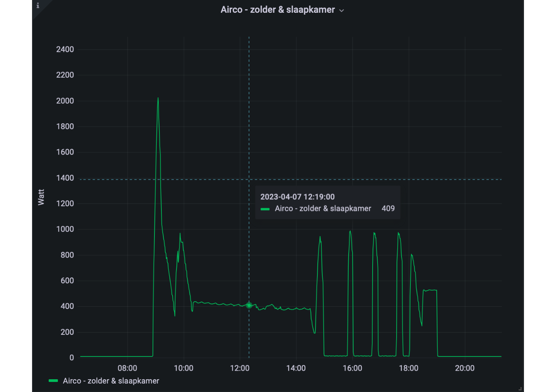Screen dimensions: 556x392
Task: Click the 20:00 x-axis label
Action: pos(465,368)
